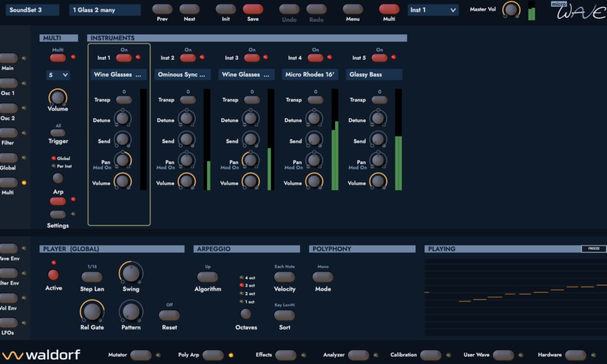Switch to the Filter page in sidebar
This screenshot has height=364, width=607.
pyautogui.click(x=8, y=133)
